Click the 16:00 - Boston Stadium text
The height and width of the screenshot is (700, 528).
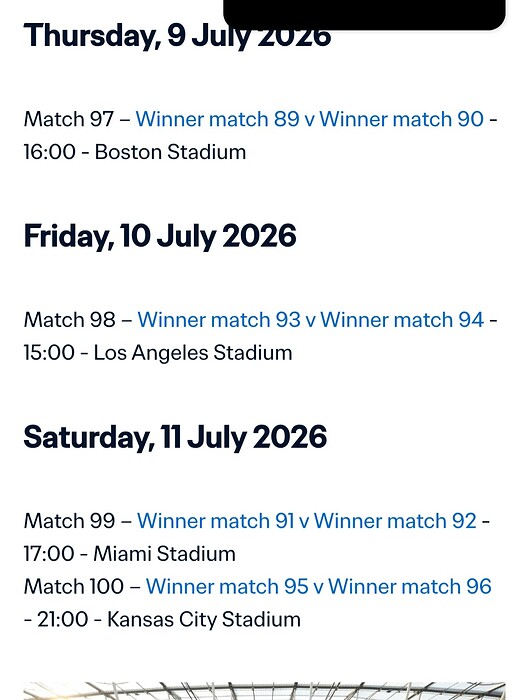pos(135,152)
